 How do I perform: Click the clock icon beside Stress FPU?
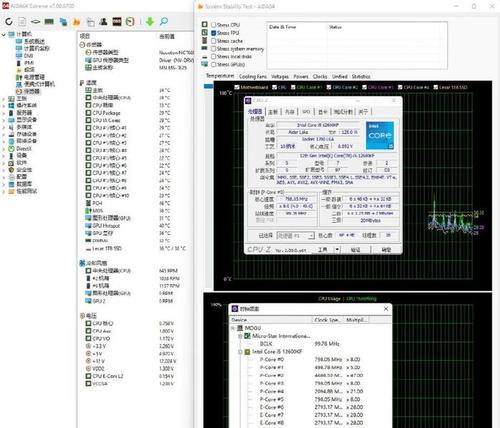(205, 33)
